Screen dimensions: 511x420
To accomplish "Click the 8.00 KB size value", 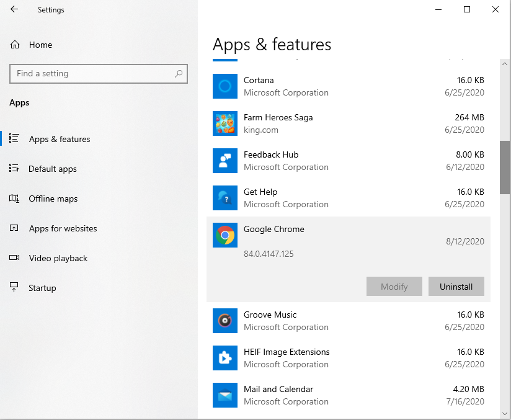I will click(470, 154).
